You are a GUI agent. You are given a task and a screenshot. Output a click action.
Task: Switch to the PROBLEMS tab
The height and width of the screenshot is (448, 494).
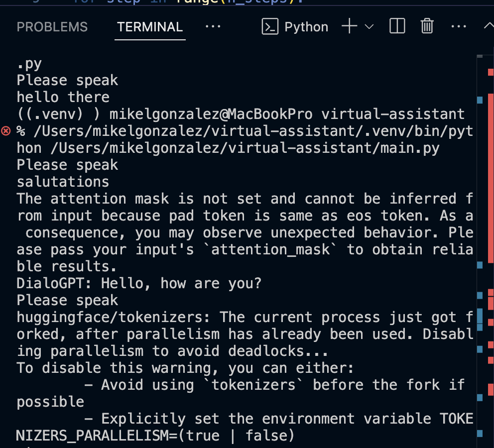[52, 27]
